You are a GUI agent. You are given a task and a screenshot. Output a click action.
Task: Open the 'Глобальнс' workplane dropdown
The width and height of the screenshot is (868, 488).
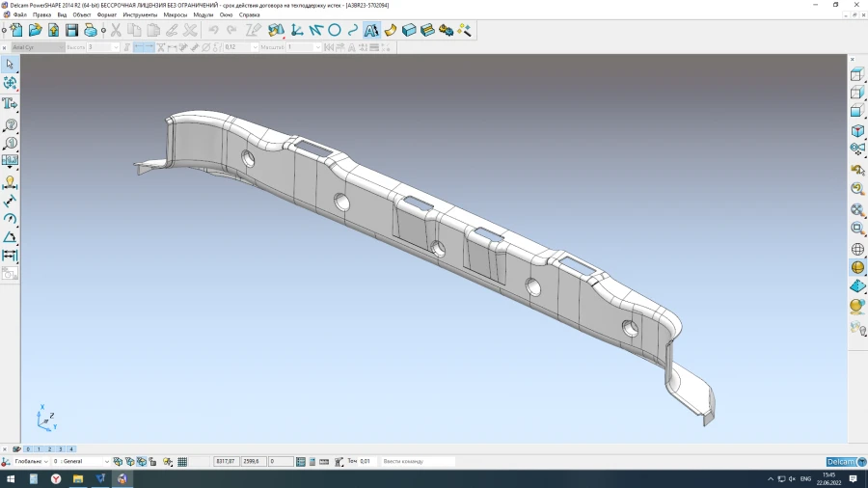pos(44,462)
